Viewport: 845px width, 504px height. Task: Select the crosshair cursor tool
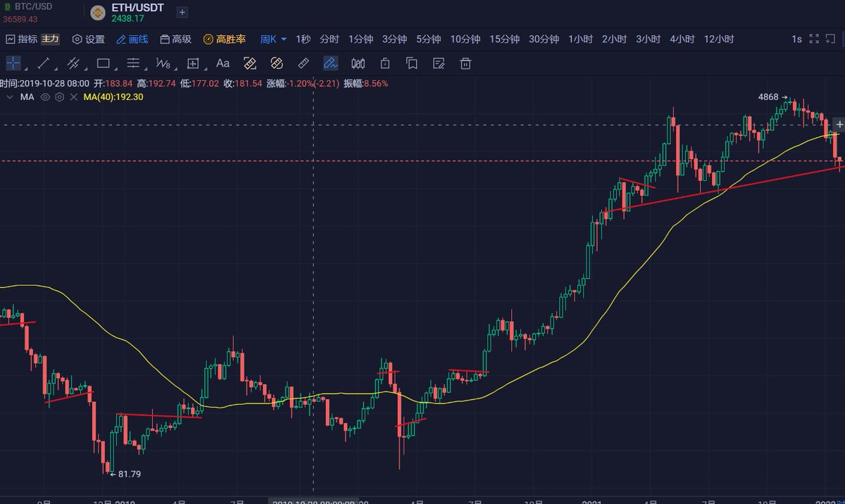tap(13, 63)
